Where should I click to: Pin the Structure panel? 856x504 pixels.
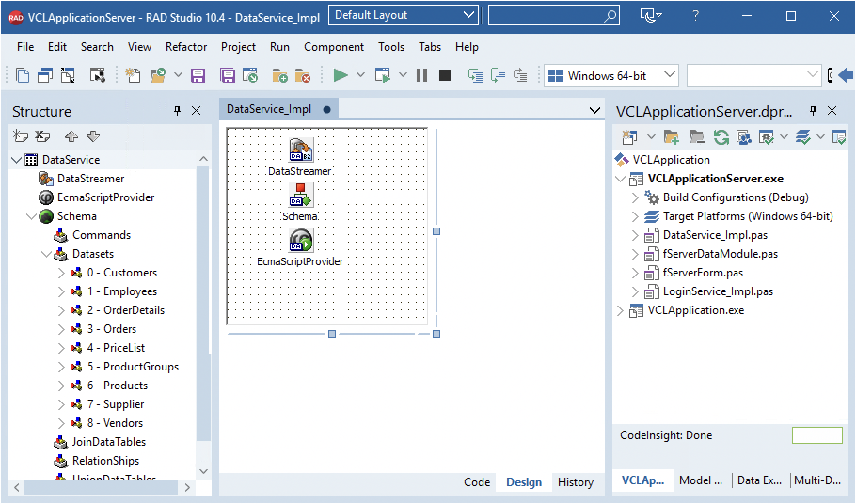(x=177, y=110)
